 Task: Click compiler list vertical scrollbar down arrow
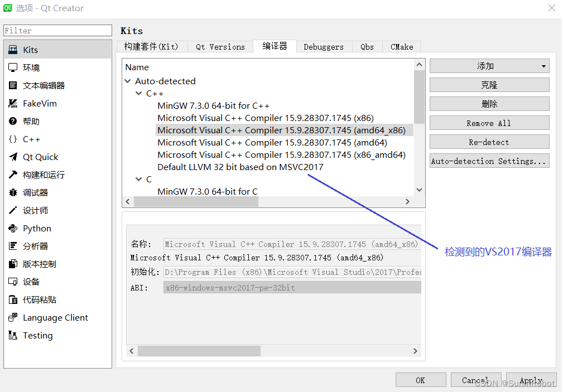419,190
